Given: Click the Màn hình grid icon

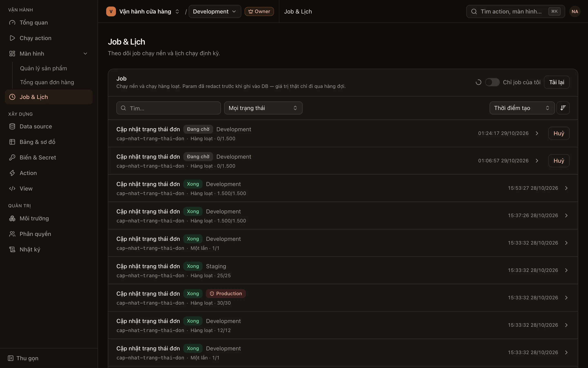Looking at the screenshot, I should click(12, 54).
